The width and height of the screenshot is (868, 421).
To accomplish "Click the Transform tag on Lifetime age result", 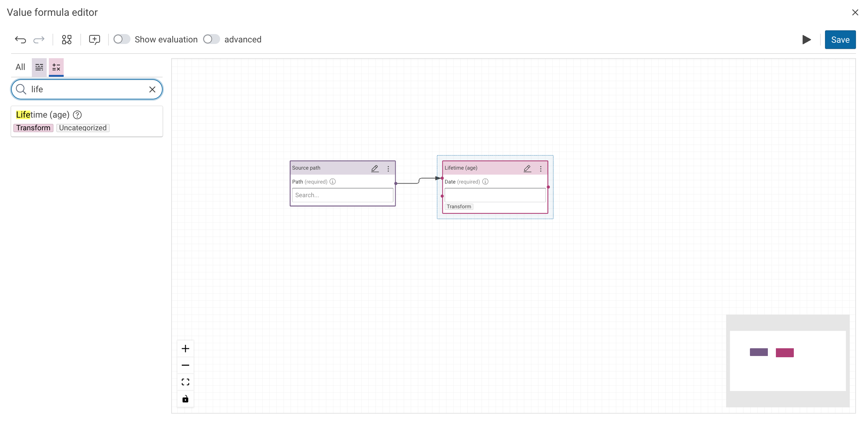I will [33, 128].
